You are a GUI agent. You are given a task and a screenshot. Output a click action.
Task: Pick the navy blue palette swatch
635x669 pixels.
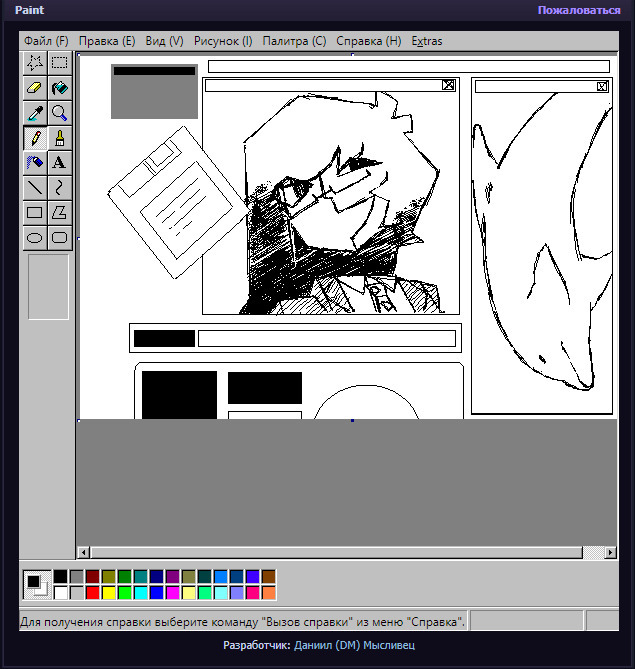click(x=157, y=576)
